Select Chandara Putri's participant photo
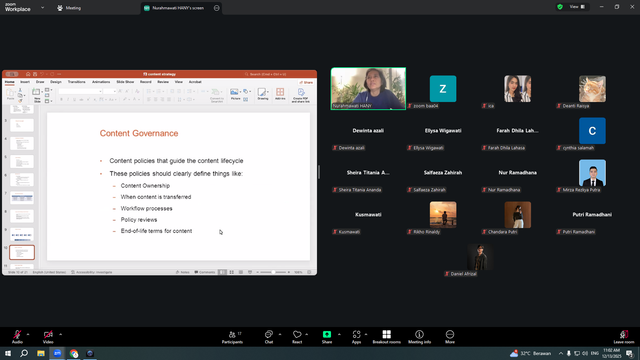640x360 pixels. click(518, 214)
